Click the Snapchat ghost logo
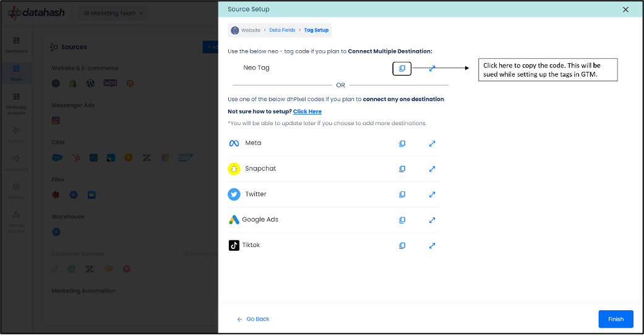 click(x=234, y=169)
